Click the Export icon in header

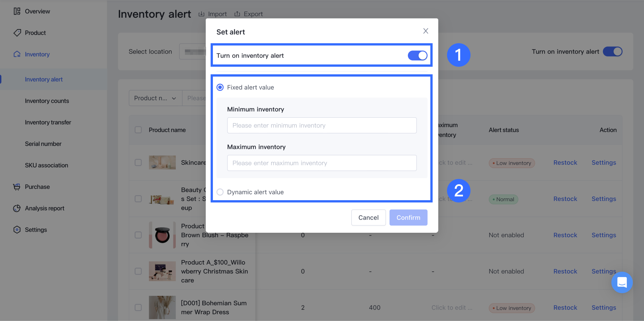point(237,14)
